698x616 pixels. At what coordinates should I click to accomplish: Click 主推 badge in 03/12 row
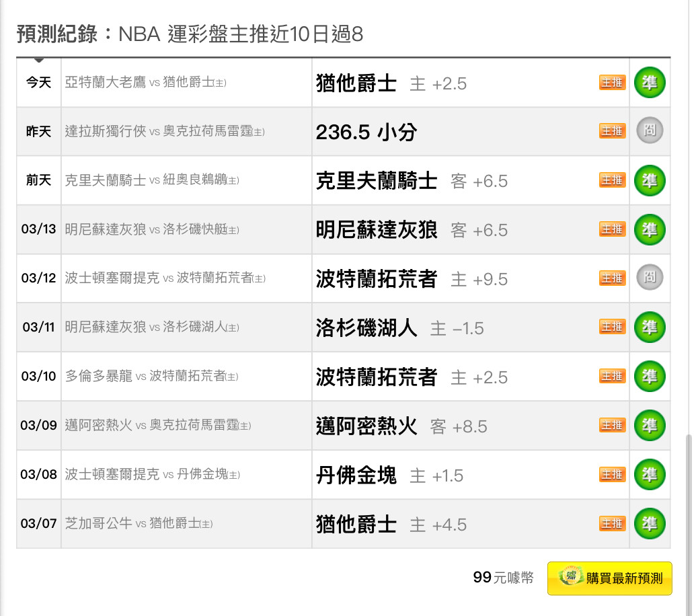click(613, 278)
